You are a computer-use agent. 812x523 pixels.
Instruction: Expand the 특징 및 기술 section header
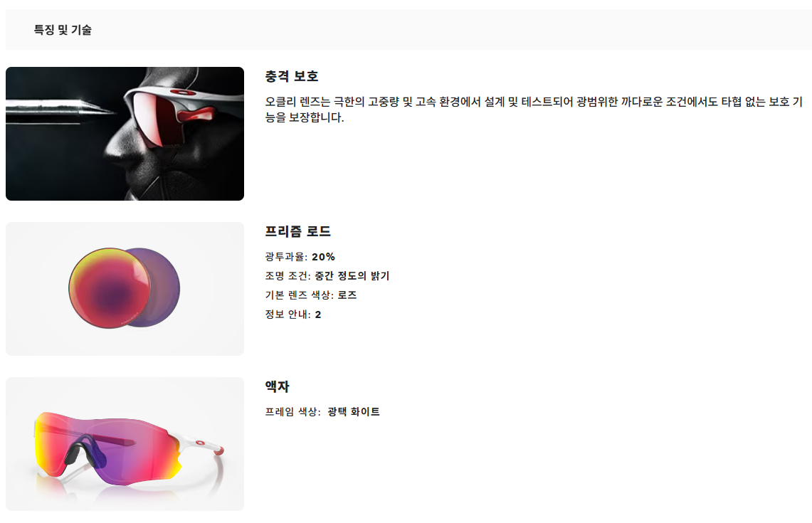tap(408, 29)
